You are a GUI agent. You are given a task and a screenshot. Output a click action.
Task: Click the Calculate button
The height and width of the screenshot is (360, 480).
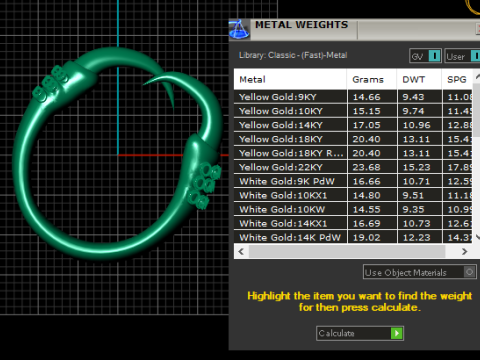360,333
